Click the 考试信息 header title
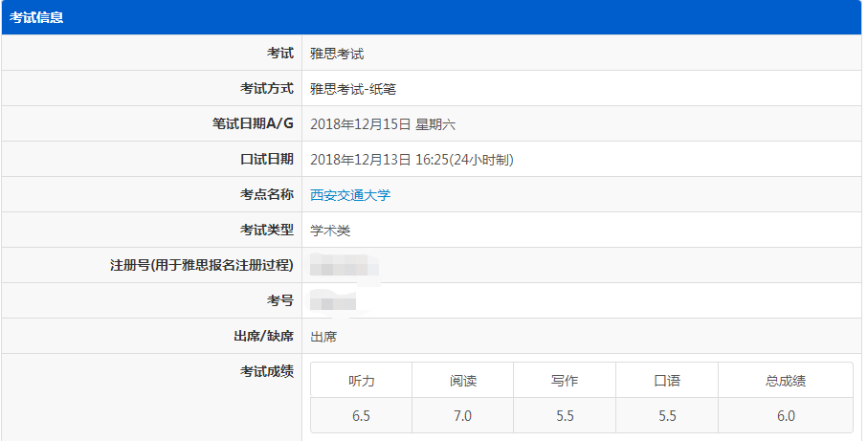Viewport: 868px width, 441px height. coord(36,17)
